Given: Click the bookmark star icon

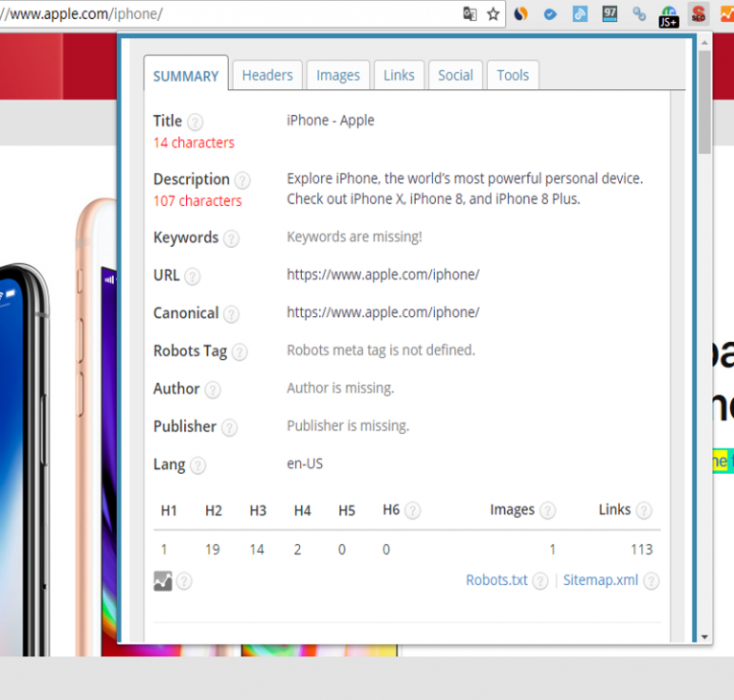Looking at the screenshot, I should click(493, 13).
